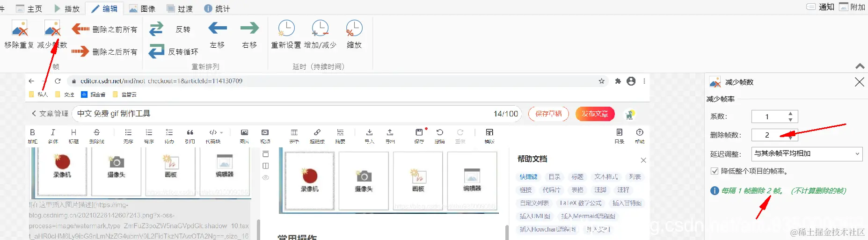
Task: Click the browser profile avatar icon
Action: coord(631,81)
